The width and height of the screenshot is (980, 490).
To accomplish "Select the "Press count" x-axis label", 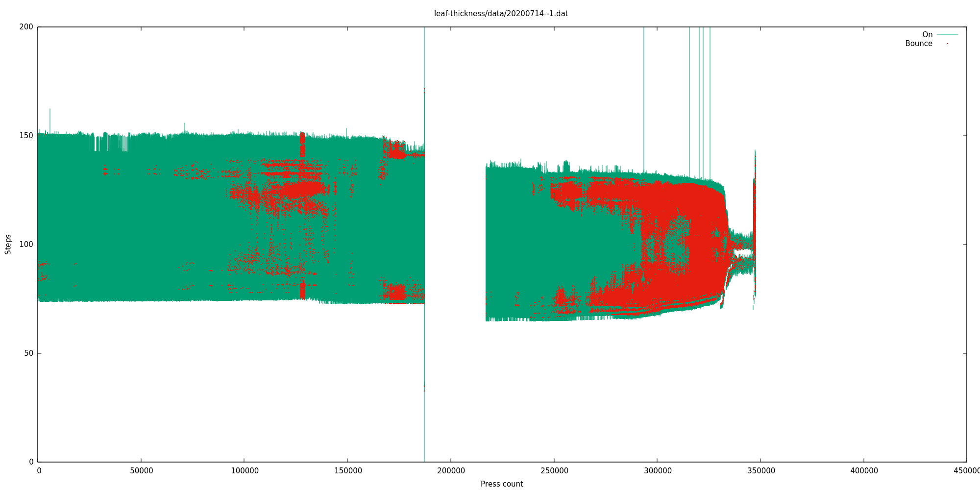I will coord(501,484).
